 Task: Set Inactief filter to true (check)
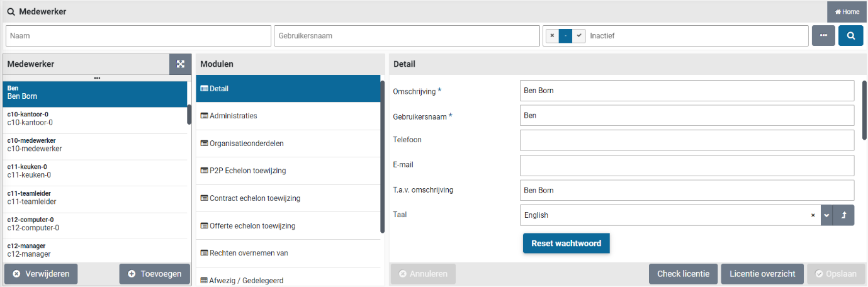[579, 36]
